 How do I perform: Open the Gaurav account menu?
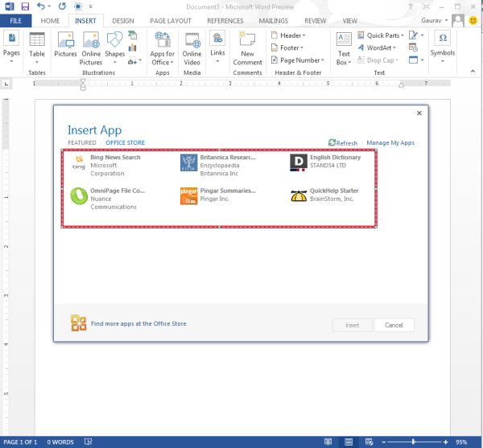435,20
